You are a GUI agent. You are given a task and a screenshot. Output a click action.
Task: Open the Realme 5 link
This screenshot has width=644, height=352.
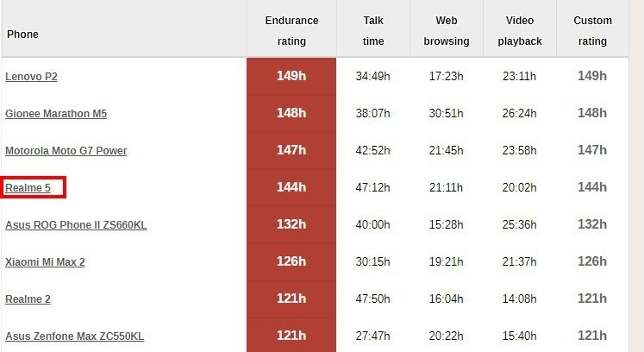28,188
